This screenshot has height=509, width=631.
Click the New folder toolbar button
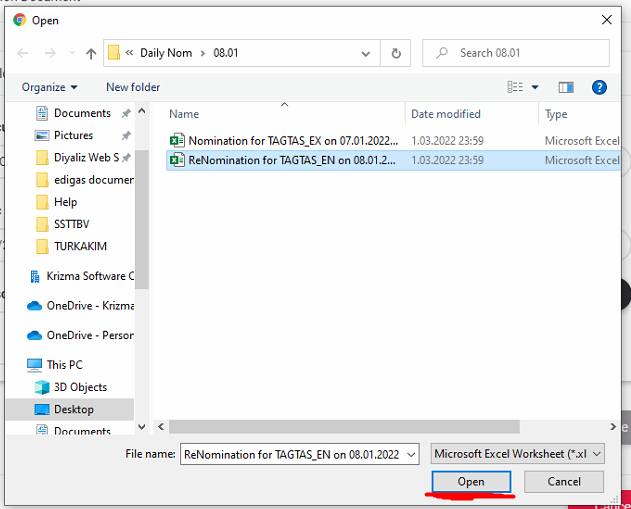pos(133,87)
